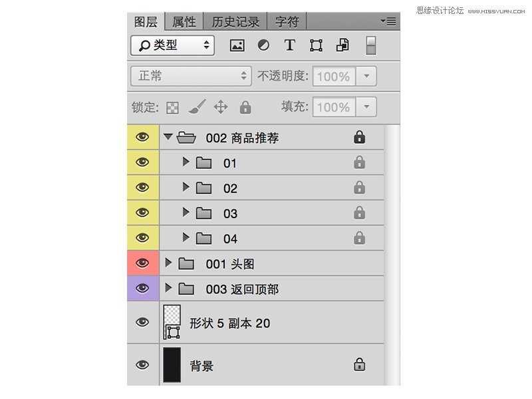Click the folder icon of group 03

(x=203, y=213)
